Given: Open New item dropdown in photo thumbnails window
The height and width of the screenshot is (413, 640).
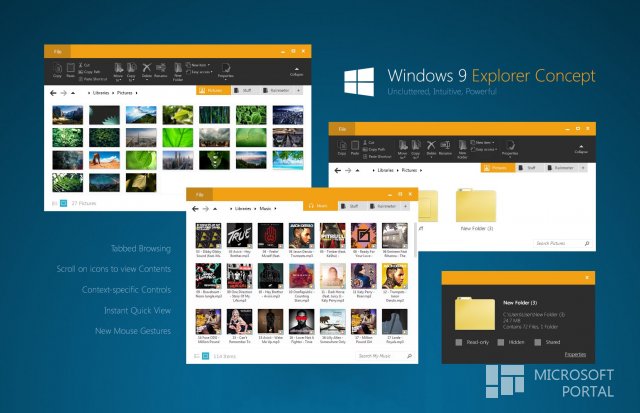Looking at the screenshot, I should [198, 65].
